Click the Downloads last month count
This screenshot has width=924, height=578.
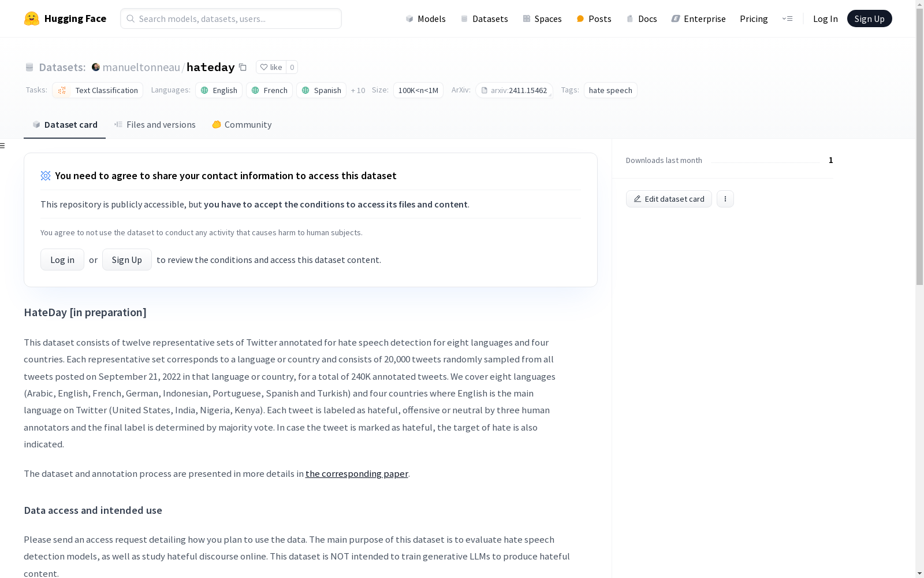point(830,160)
